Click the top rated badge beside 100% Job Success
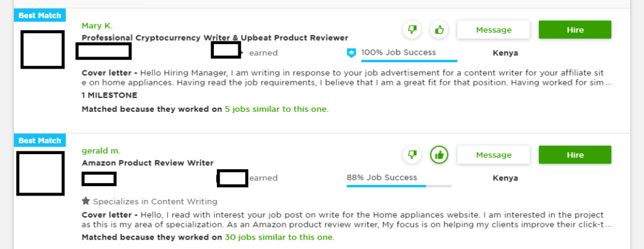This screenshot has width=644, height=249. [x=351, y=53]
